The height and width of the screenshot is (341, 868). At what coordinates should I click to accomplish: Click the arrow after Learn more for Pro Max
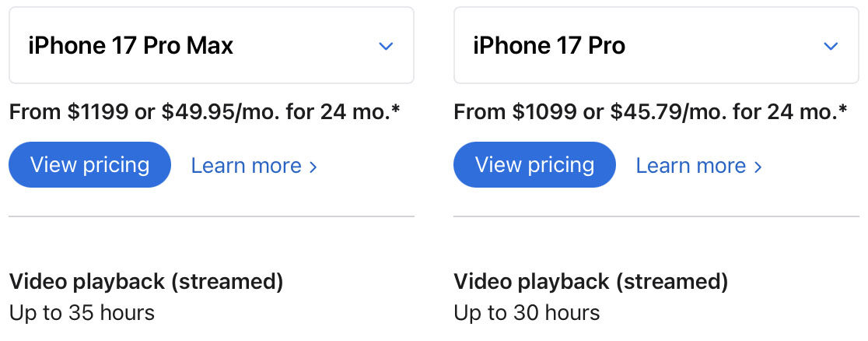[313, 167]
